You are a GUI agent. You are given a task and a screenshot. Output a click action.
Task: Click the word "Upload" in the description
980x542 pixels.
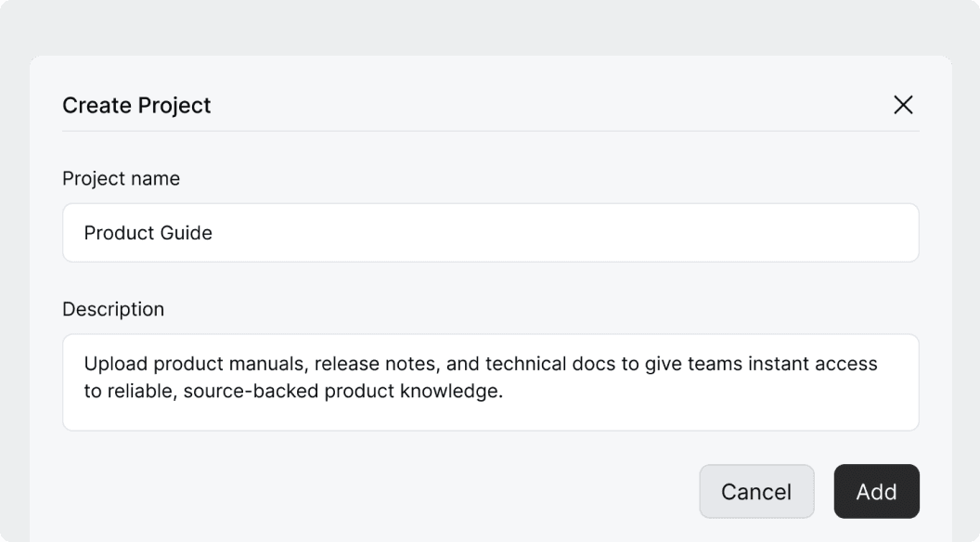pyautogui.click(x=116, y=364)
